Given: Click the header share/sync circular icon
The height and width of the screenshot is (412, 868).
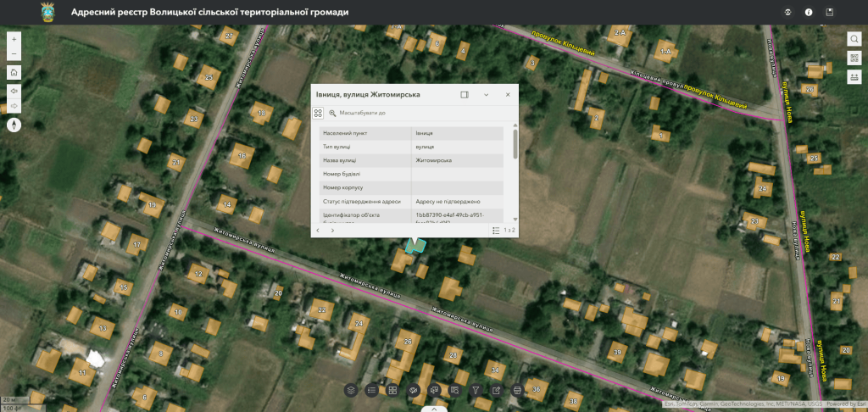Looking at the screenshot, I should coord(787,12).
